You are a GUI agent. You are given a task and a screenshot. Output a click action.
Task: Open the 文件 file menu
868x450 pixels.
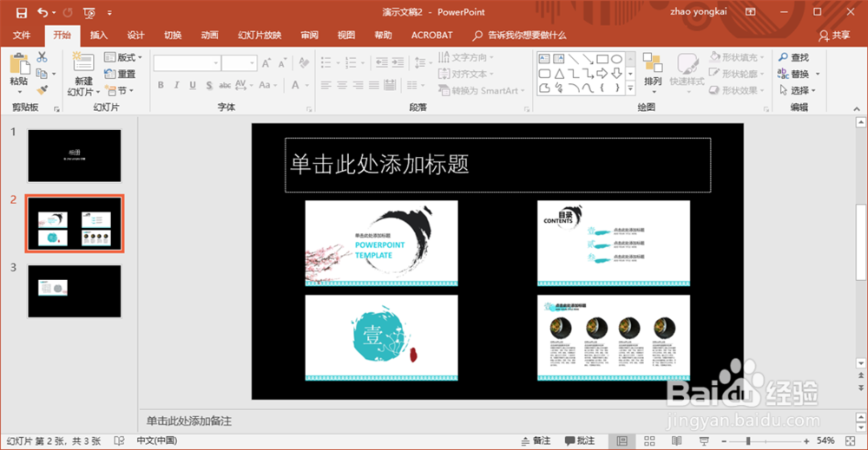coord(22,36)
